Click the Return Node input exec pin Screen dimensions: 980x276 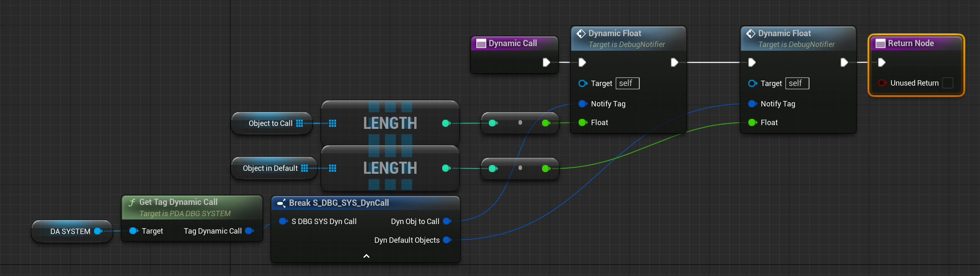881,62
